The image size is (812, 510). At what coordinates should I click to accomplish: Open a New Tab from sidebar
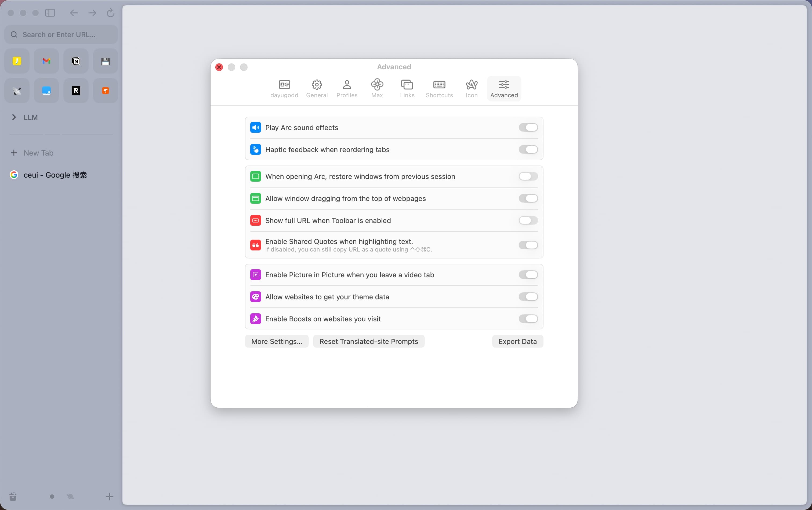pos(61,153)
